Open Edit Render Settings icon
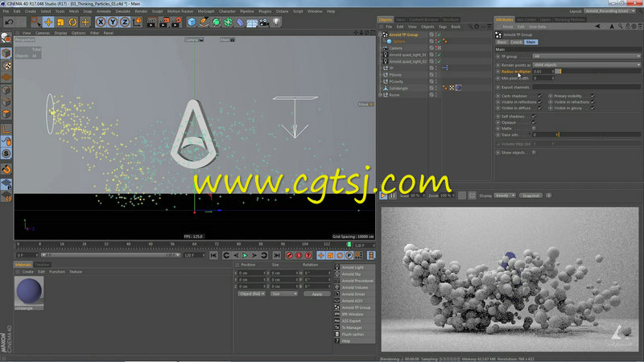This screenshot has height=362, width=644. tap(176, 22)
